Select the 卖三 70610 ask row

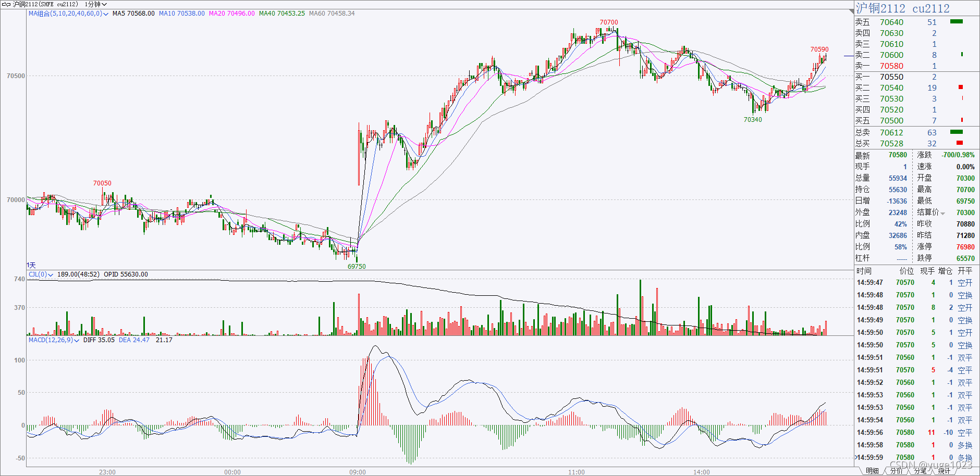click(916, 44)
